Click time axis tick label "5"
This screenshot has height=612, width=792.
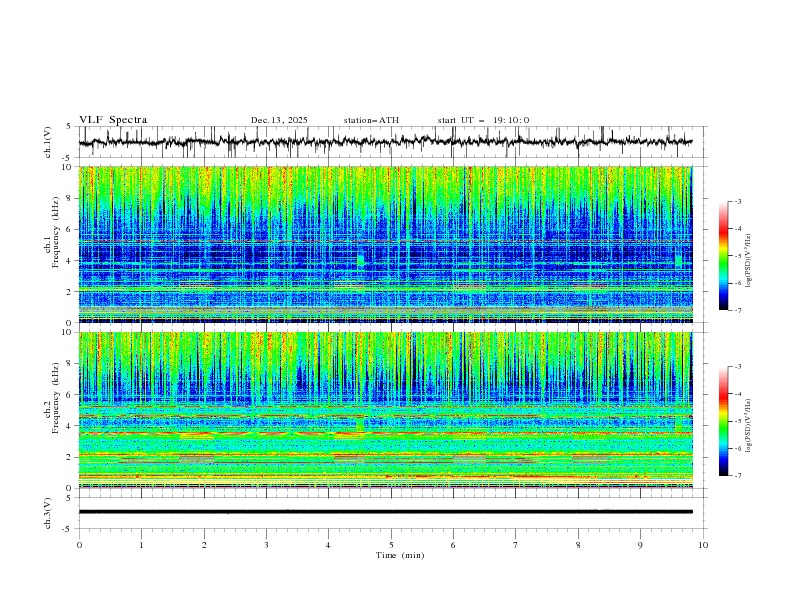point(391,545)
